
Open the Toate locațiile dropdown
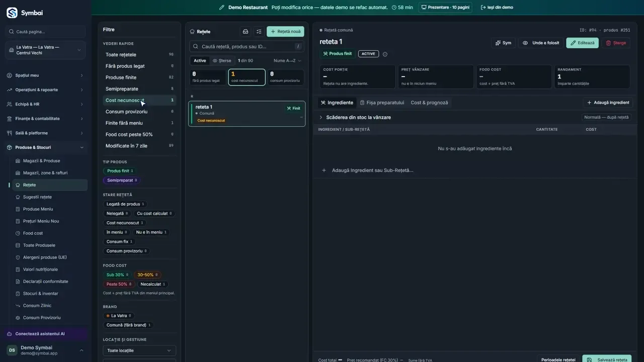point(139,350)
